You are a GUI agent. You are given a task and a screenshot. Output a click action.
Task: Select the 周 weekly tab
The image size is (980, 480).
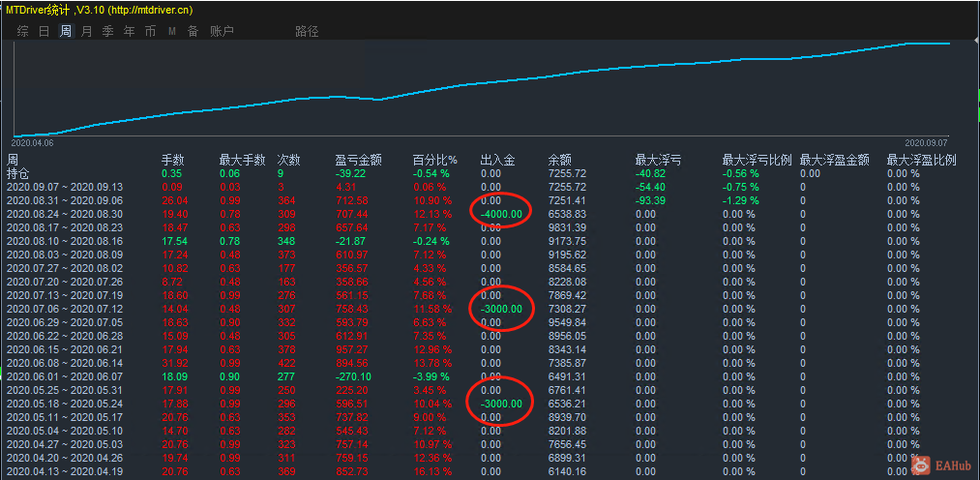point(66,31)
